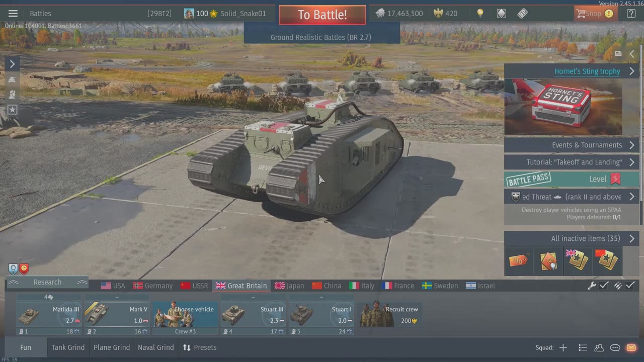
Task: Click the Battles label in top bar
Action: (40, 14)
